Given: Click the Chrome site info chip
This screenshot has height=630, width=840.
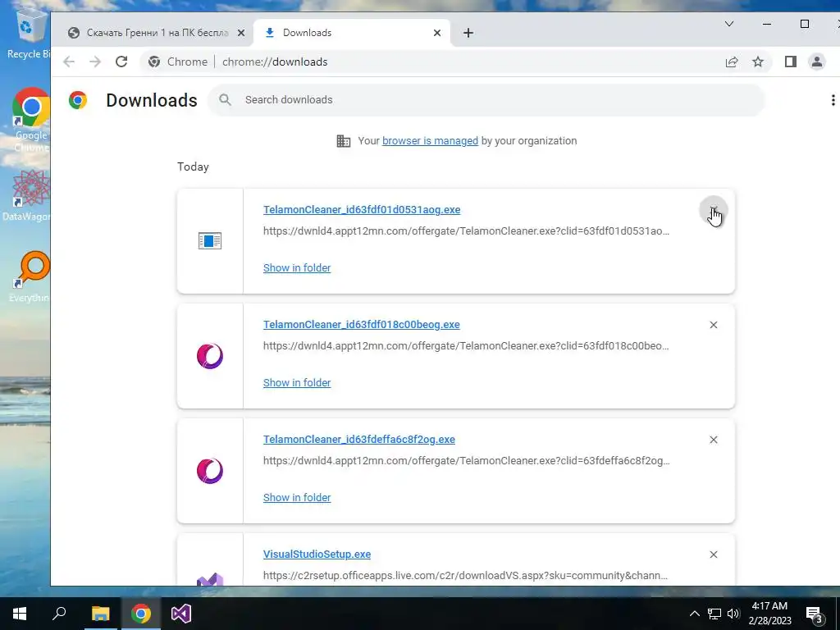Looking at the screenshot, I should click(x=178, y=62).
